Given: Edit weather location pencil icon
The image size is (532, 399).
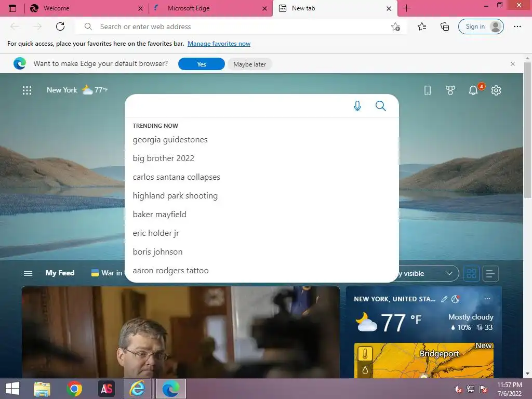Looking at the screenshot, I should (444, 299).
